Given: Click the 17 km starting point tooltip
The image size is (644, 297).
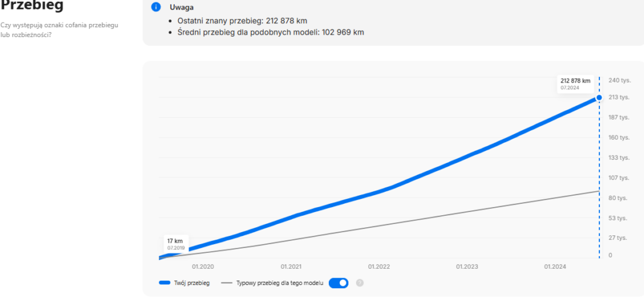Looking at the screenshot, I should 175,244.
